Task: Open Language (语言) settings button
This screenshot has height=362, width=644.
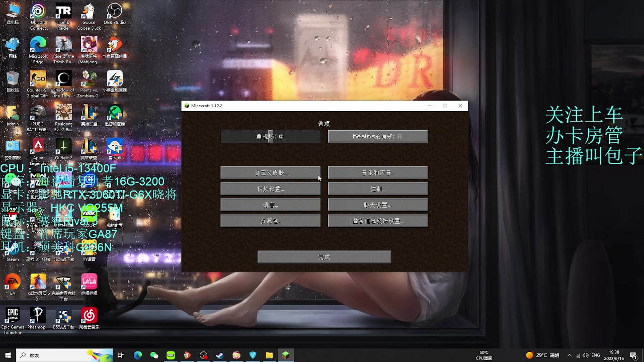Action: [x=271, y=205]
